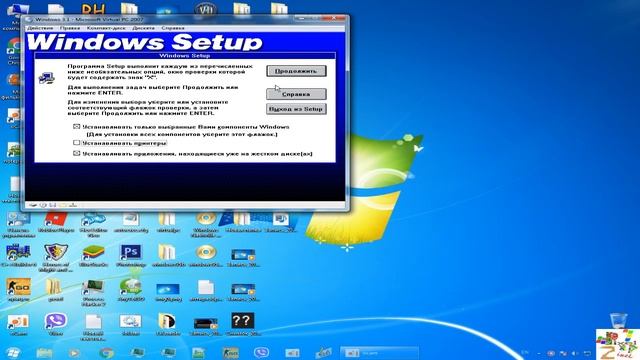Screen dimensions: 640x360
Task: Select the orange PH icon on desktop
Action: [x=93, y=9]
